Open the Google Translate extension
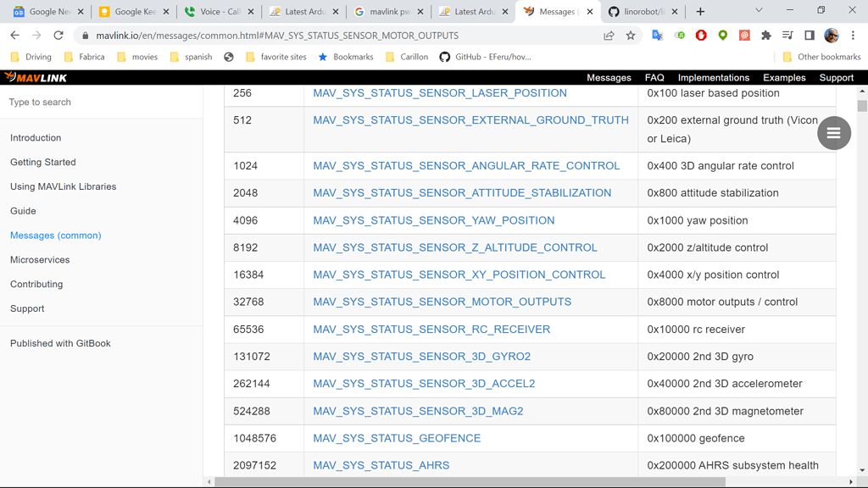Viewport: 868px width, 488px height. [658, 35]
